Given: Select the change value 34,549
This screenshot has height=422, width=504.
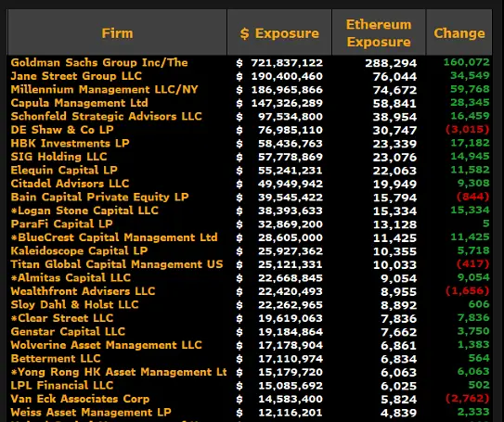Looking at the screenshot, I should point(470,75).
